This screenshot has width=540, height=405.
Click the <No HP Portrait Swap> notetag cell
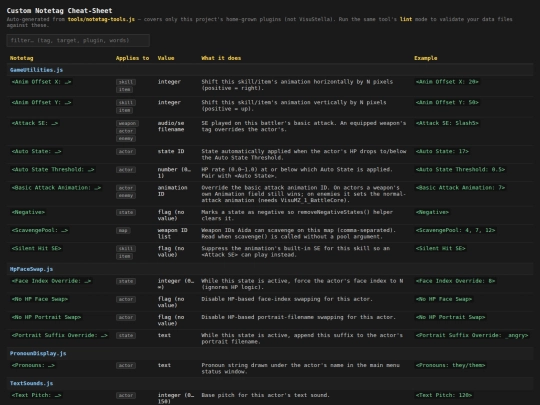pyautogui.click(x=46, y=317)
